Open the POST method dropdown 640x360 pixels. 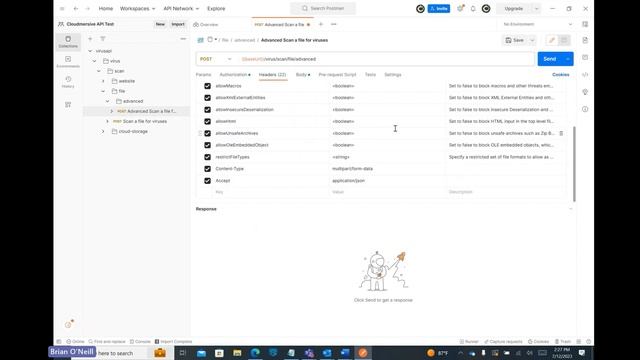[216, 59]
